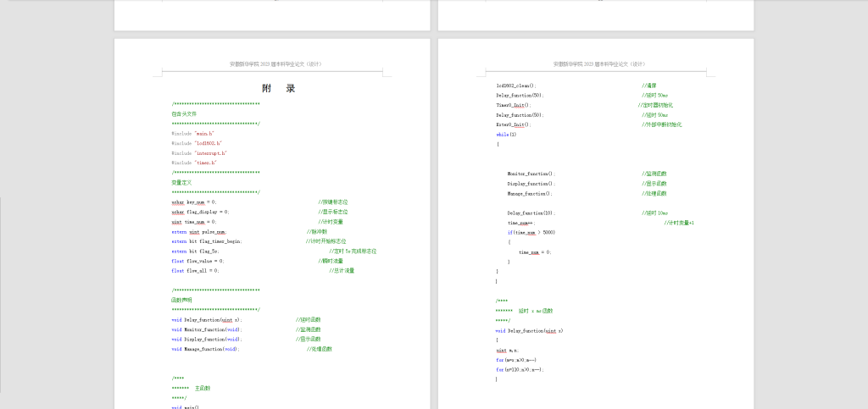Click the lcd1602_clean() call
Image resolution: width=868 pixels, height=409 pixels.
[516, 86]
